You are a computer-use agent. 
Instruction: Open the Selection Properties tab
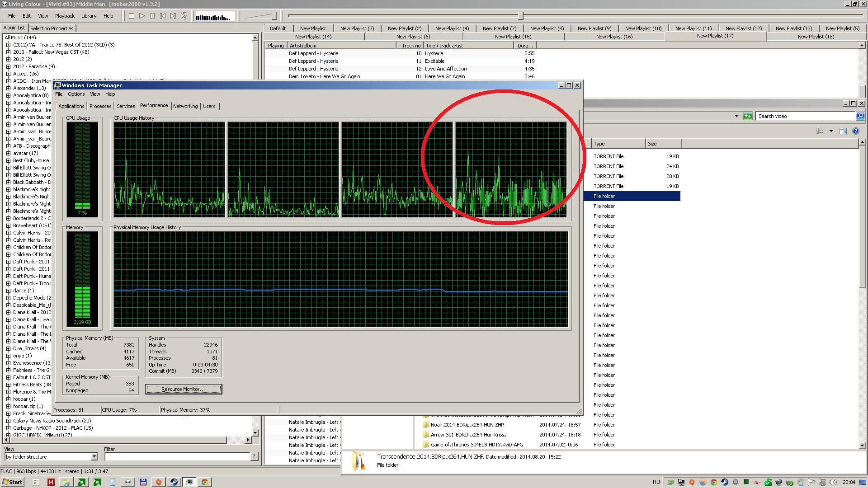click(x=52, y=28)
